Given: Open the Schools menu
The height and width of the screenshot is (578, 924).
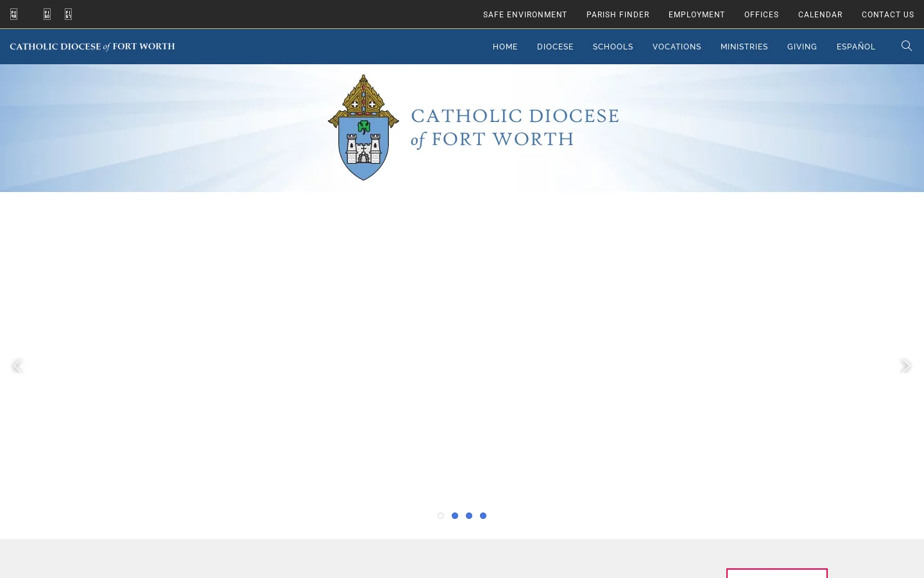Looking at the screenshot, I should tap(613, 47).
